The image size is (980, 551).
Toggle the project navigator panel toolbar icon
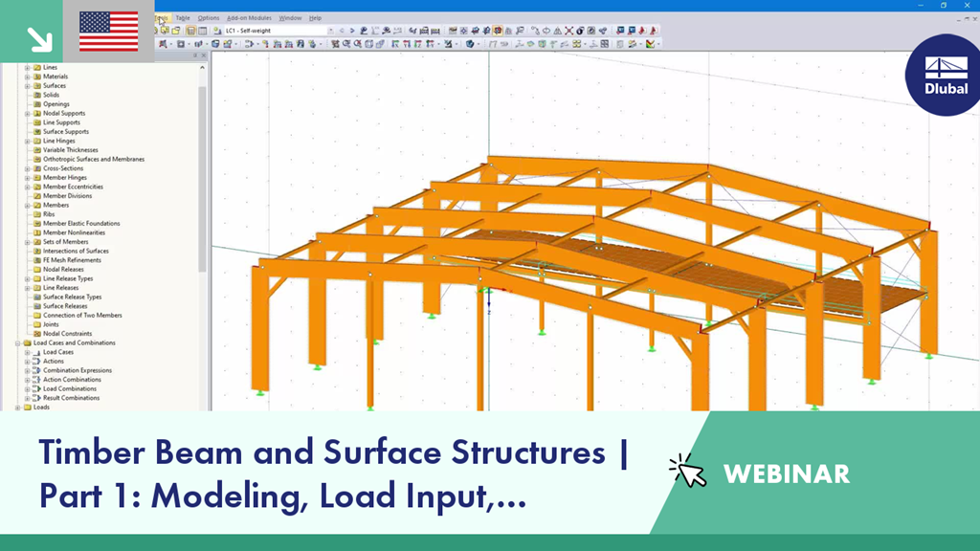click(191, 30)
